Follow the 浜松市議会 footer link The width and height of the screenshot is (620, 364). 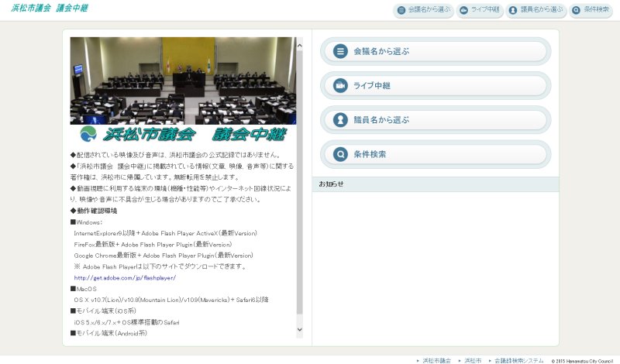pos(436,360)
